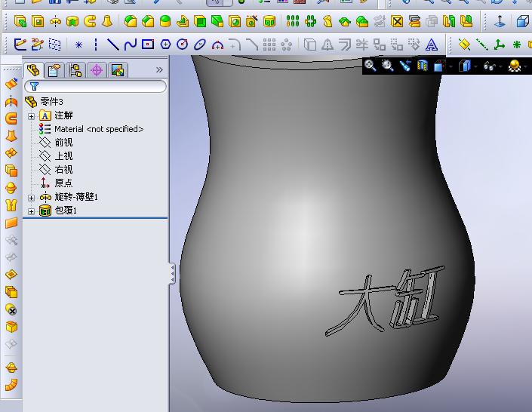This screenshot has width=532, height=412.
Task: Click Zoom to Area magnifier icon
Action: click(387, 65)
